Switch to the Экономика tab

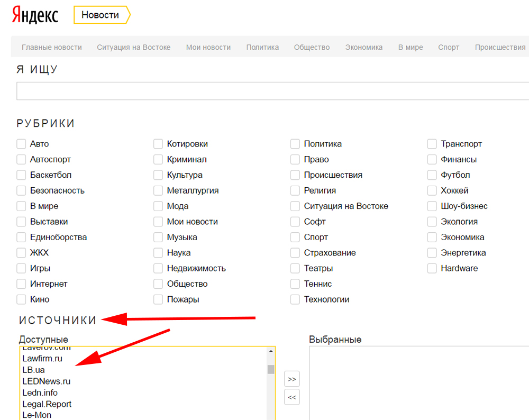point(364,47)
